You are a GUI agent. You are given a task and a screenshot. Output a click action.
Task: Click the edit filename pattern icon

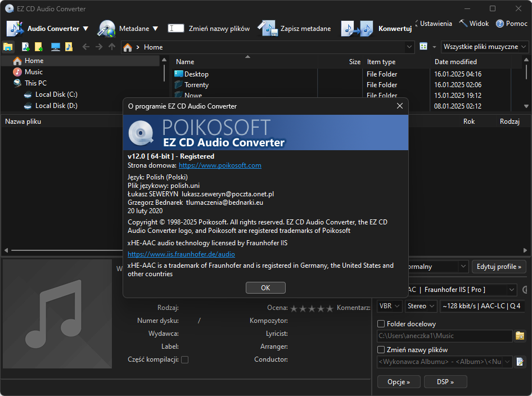pyautogui.click(x=520, y=362)
